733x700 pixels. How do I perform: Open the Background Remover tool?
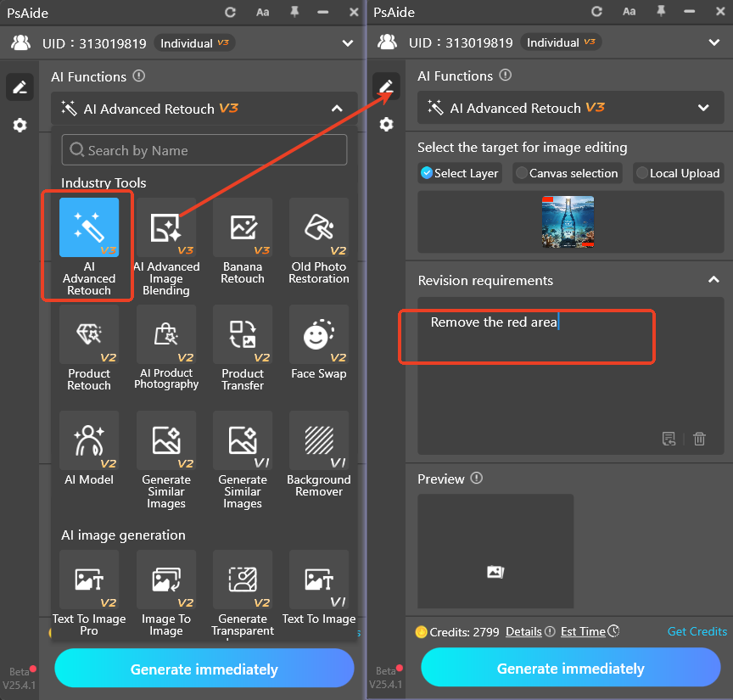point(319,441)
